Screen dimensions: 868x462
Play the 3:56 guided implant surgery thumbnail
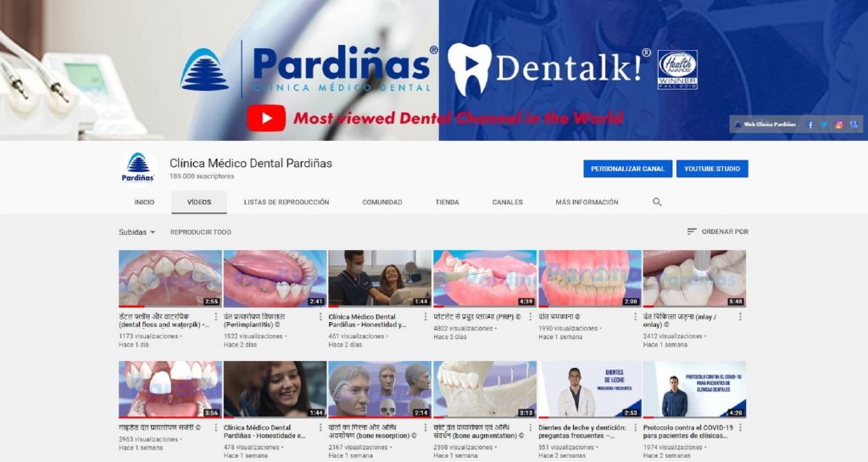pos(170,389)
